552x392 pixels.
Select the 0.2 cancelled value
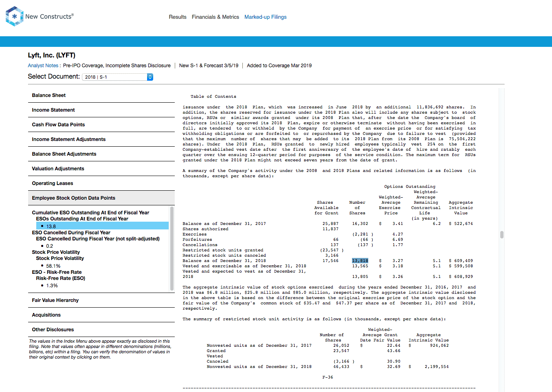pos(49,246)
